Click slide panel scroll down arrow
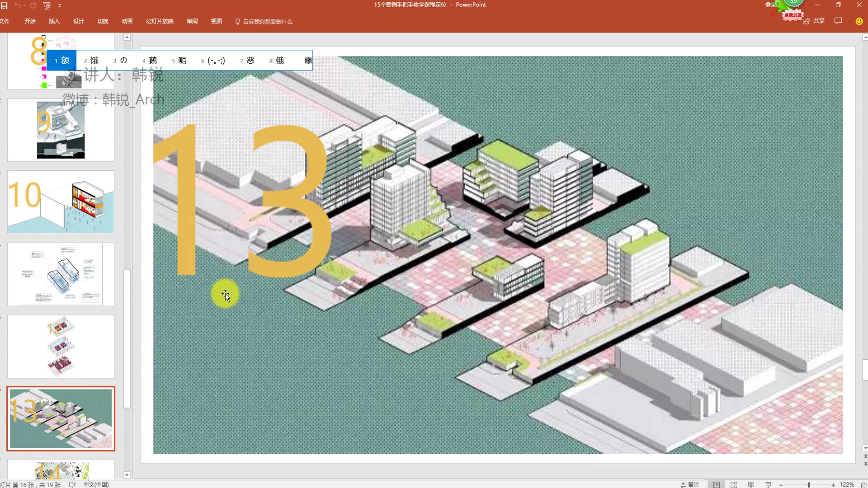Viewport: 868px width, 488px height. click(127, 475)
